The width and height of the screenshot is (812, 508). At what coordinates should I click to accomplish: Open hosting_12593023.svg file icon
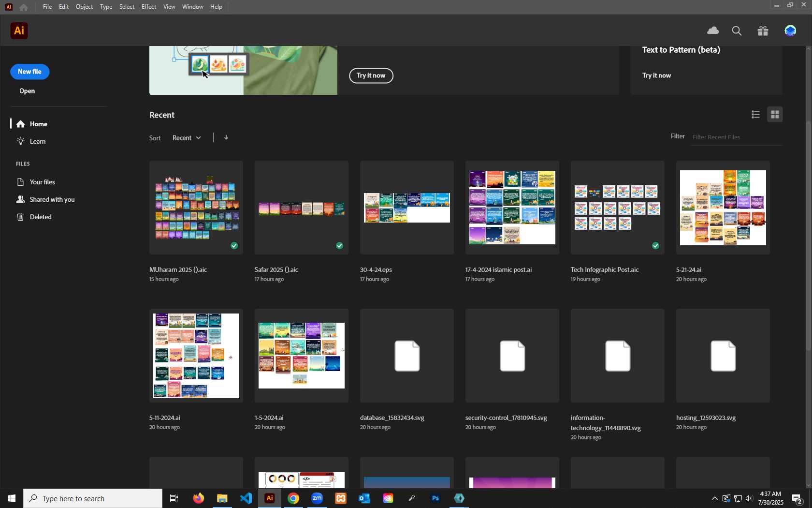click(723, 356)
